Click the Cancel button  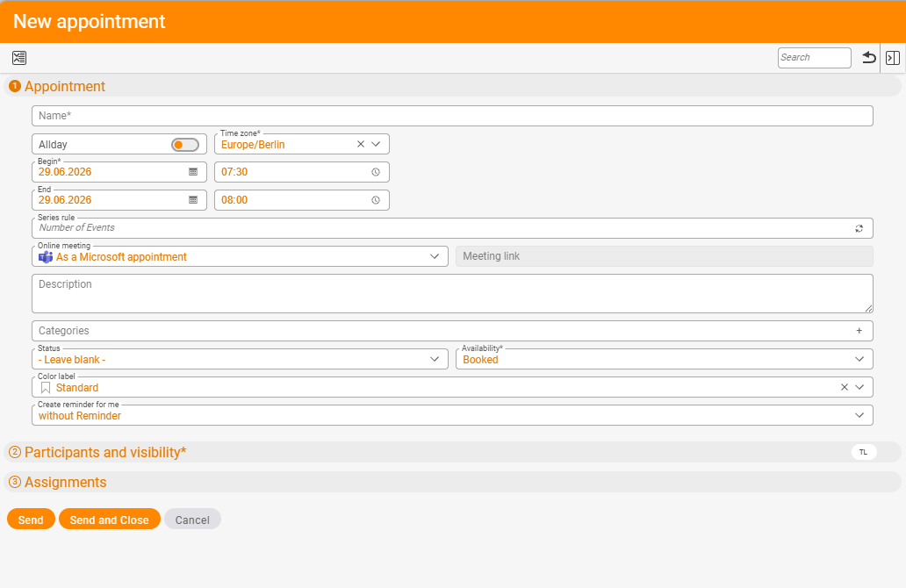pyautogui.click(x=192, y=520)
